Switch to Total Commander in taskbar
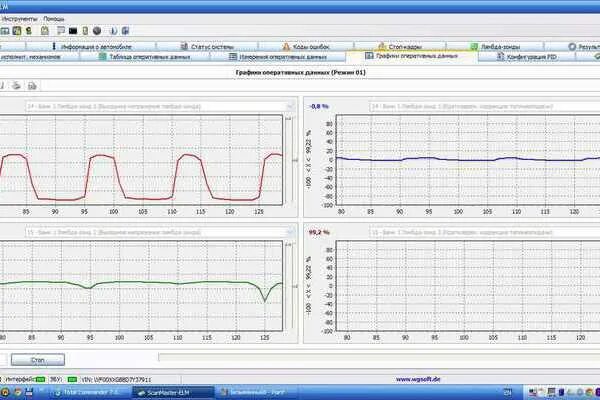The height and width of the screenshot is (400, 600). click(x=90, y=392)
